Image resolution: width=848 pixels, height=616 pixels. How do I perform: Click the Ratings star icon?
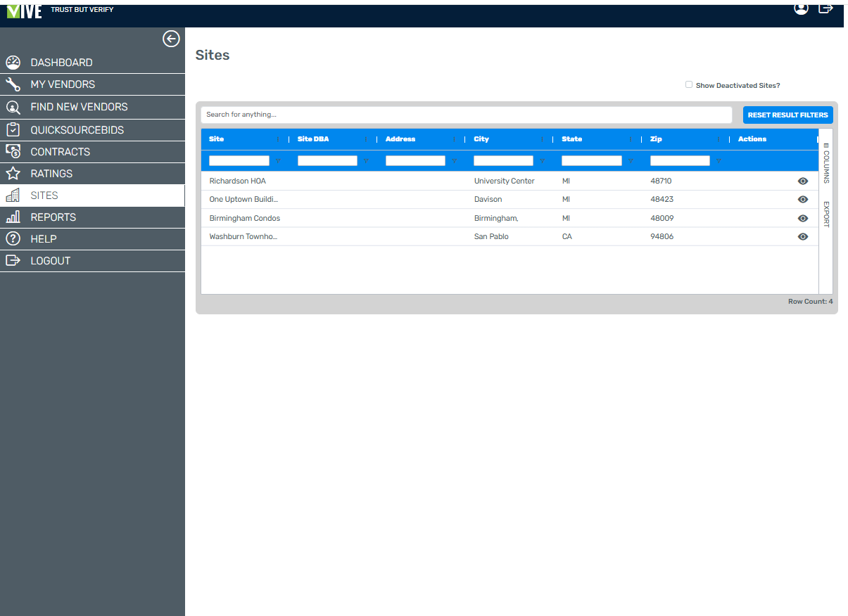(13, 174)
